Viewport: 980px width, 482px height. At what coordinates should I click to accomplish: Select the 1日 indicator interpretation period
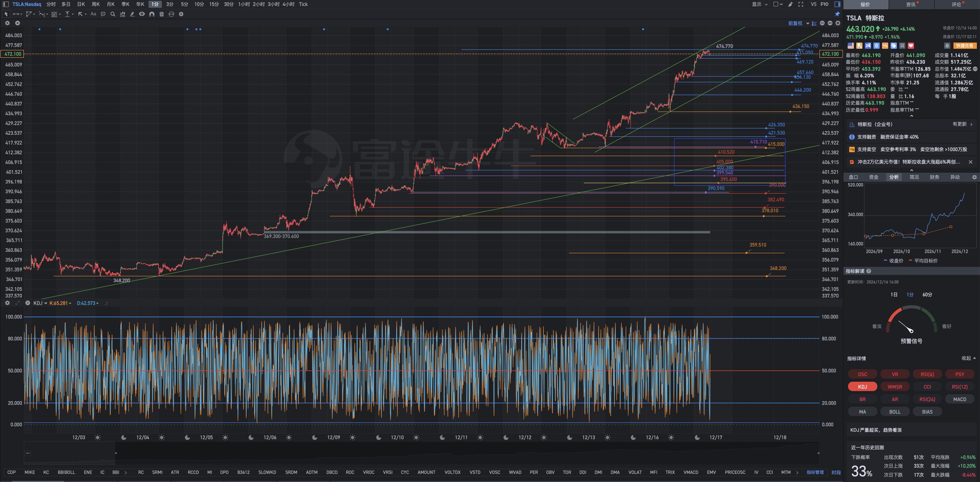tap(894, 295)
